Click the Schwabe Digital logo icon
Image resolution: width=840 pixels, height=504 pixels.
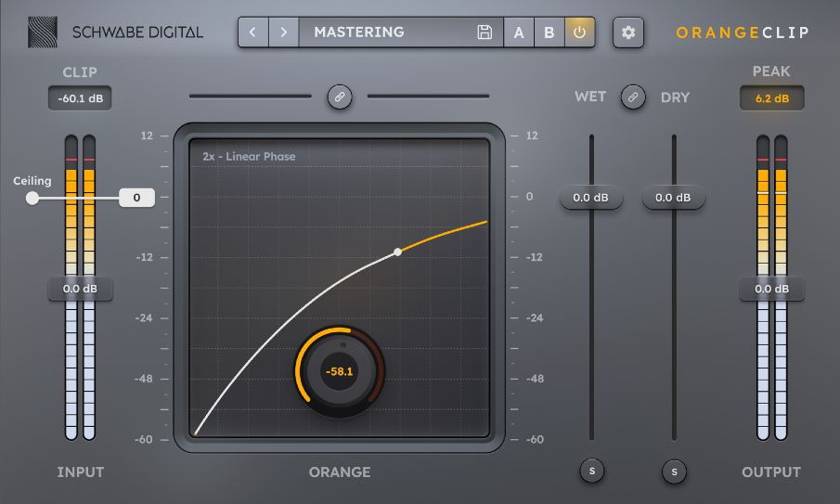(43, 32)
